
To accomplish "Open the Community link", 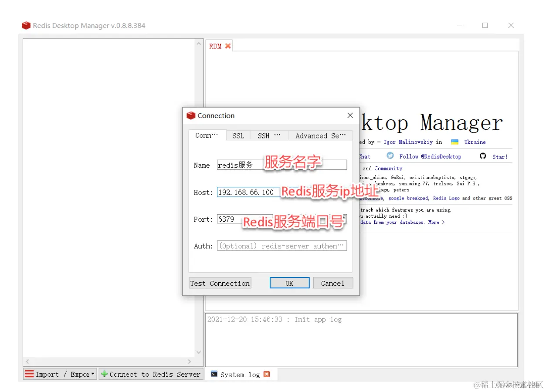I will pos(388,169).
